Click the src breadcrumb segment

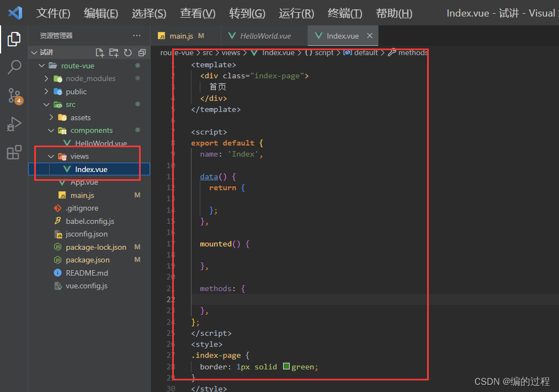click(x=207, y=53)
